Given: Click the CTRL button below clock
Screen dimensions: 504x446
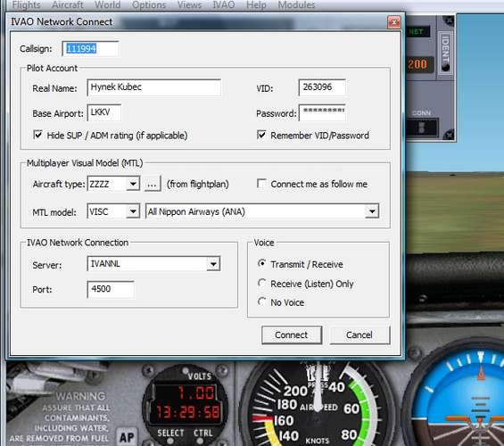Looking at the screenshot, I should [x=200, y=441].
